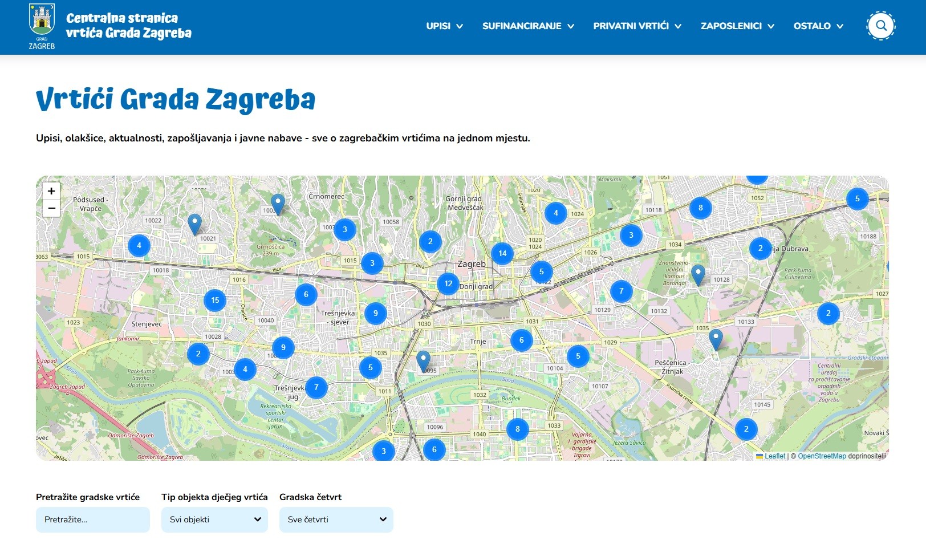Click the pin marker near Pešćenica-Žitnjak
This screenshot has width=926, height=560.
[x=716, y=338]
